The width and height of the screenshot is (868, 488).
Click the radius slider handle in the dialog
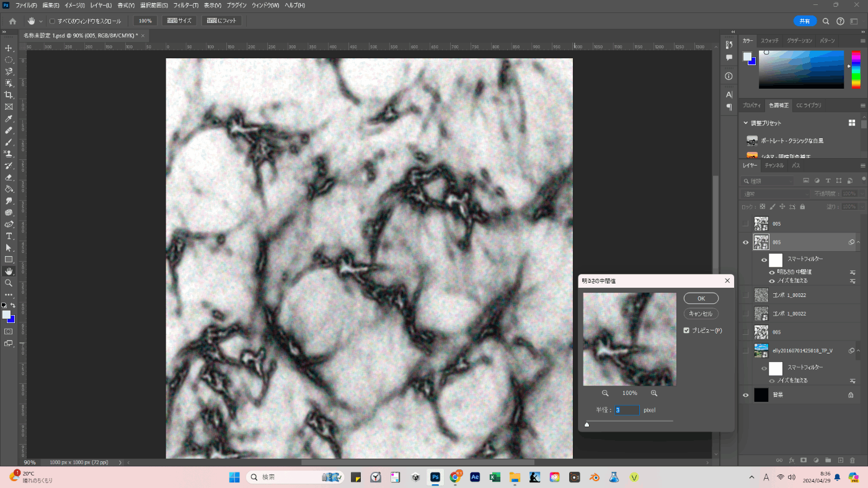point(587,425)
